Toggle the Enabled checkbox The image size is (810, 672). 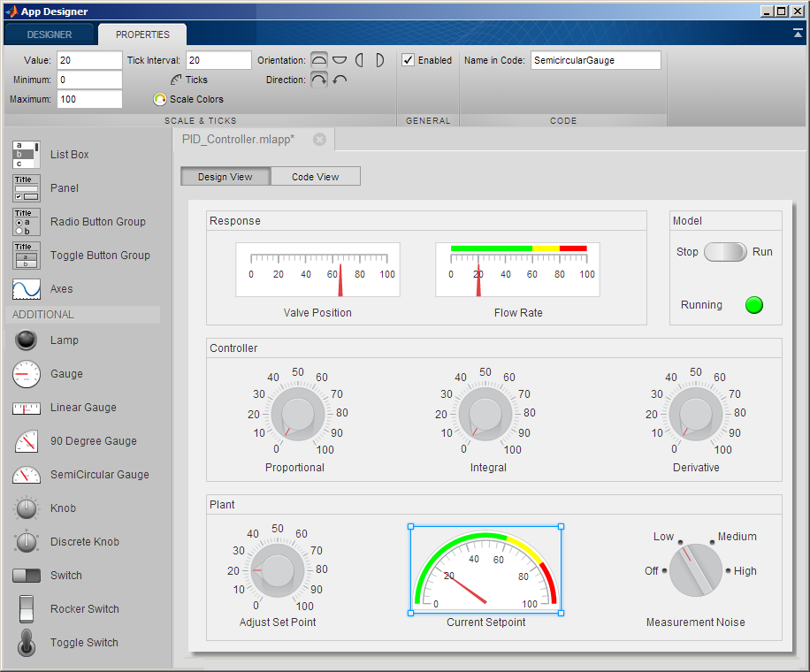[409, 59]
